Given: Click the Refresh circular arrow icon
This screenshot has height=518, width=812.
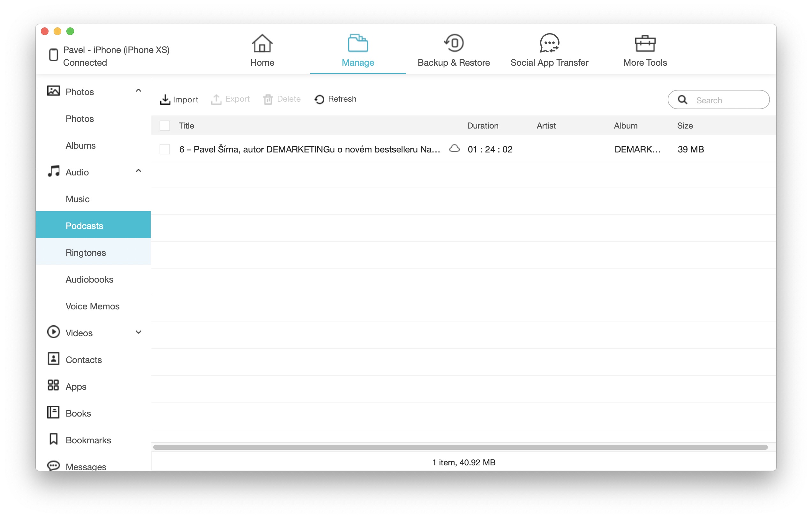Looking at the screenshot, I should [x=319, y=100].
